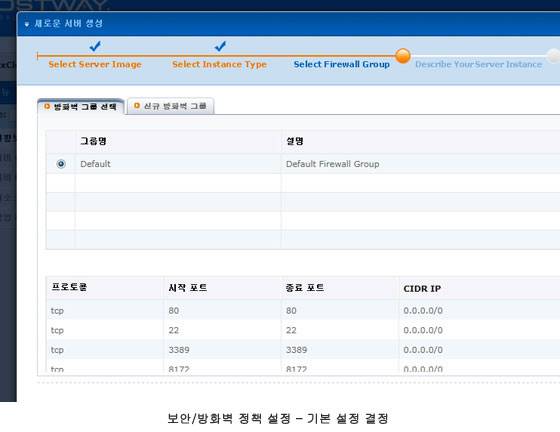Click the Default Firewall Group description cell

click(332, 164)
